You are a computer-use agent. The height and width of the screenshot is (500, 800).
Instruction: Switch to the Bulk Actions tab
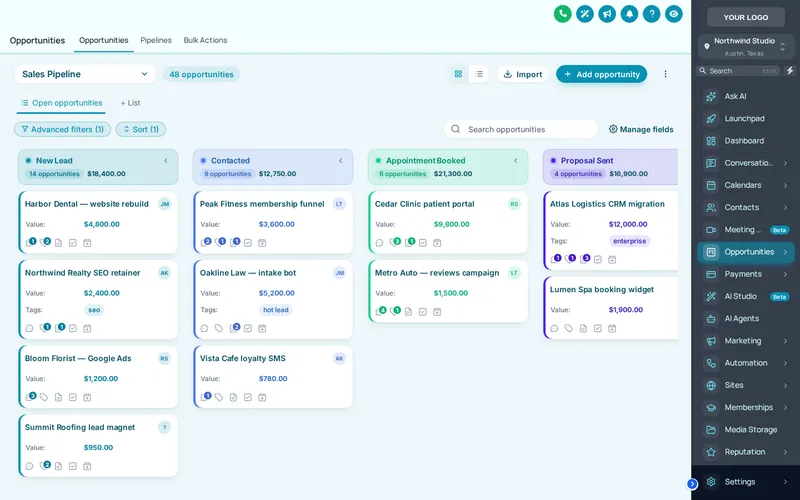coord(205,40)
